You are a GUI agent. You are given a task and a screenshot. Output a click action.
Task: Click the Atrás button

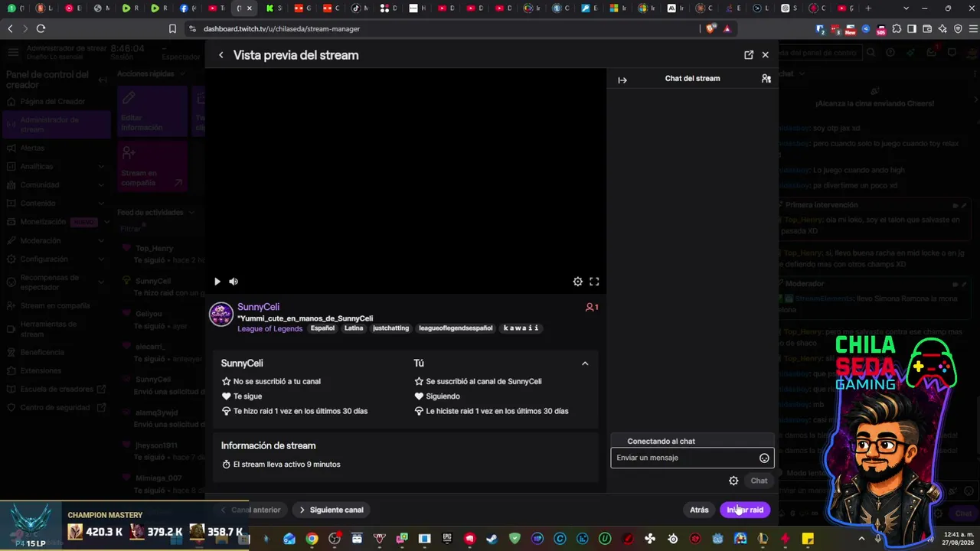[x=699, y=510]
